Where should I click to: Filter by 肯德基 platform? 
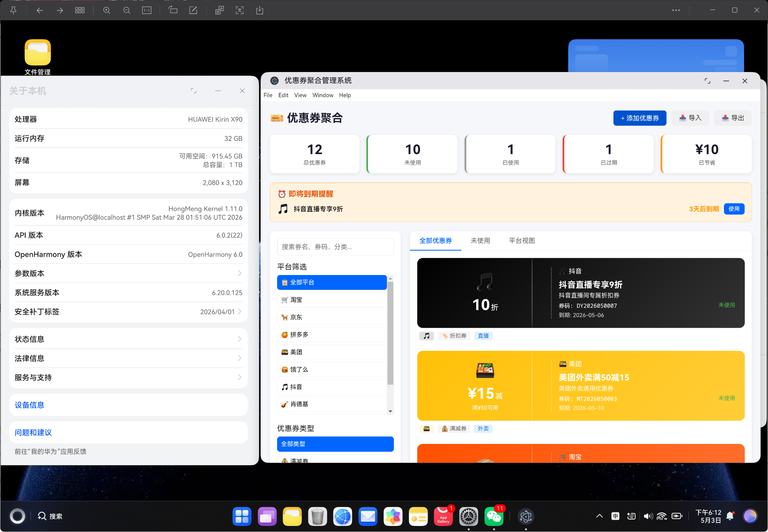(332, 404)
